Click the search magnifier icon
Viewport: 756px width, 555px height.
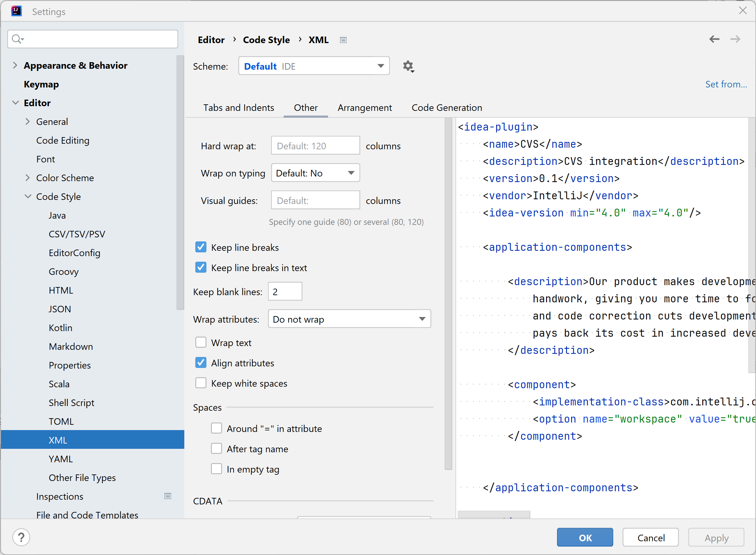pos(17,39)
